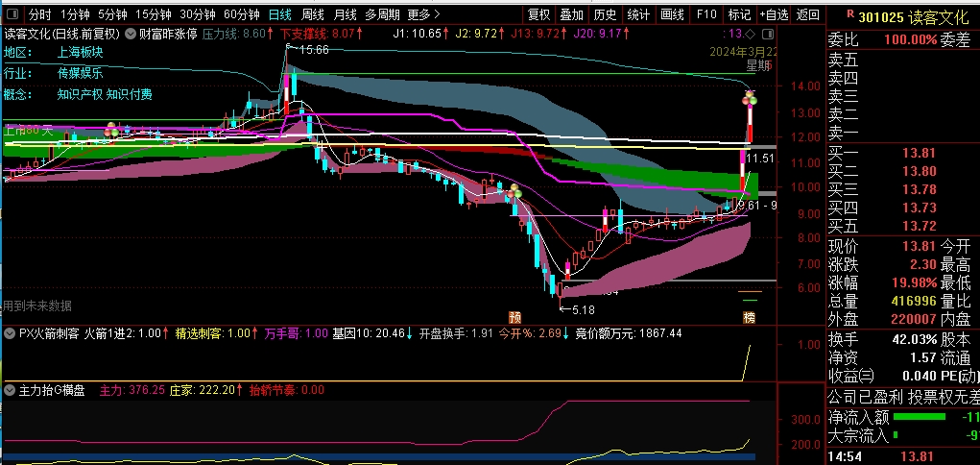980x465 pixels.
Task: Expand the 财富昨涨停 indicator dropdown circle
Action: pos(130,34)
